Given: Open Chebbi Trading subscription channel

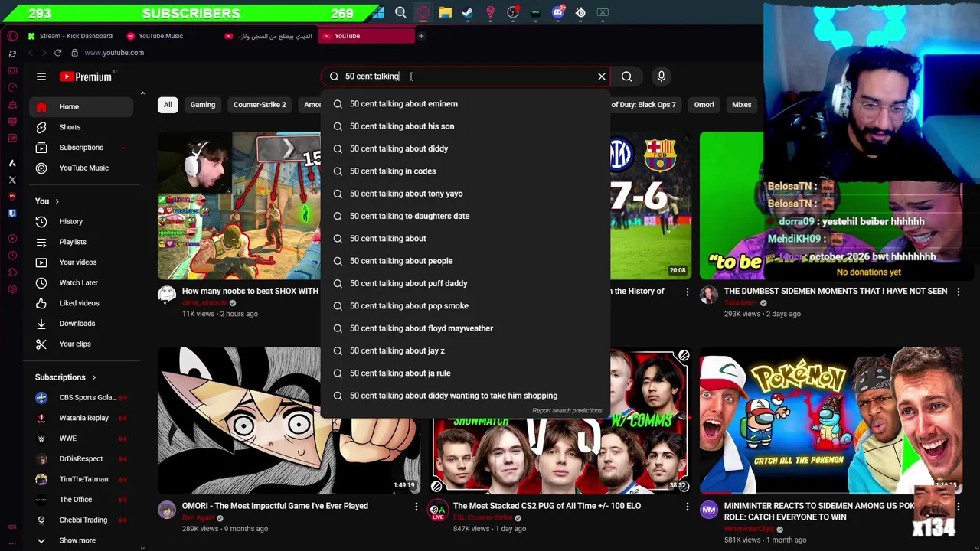Looking at the screenshot, I should pyautogui.click(x=81, y=520).
